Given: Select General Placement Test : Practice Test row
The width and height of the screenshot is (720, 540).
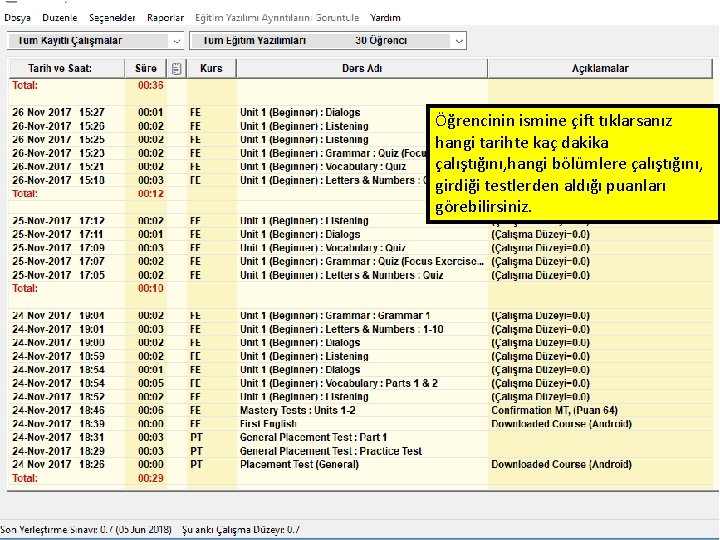Looking at the screenshot, I should pos(361,451).
